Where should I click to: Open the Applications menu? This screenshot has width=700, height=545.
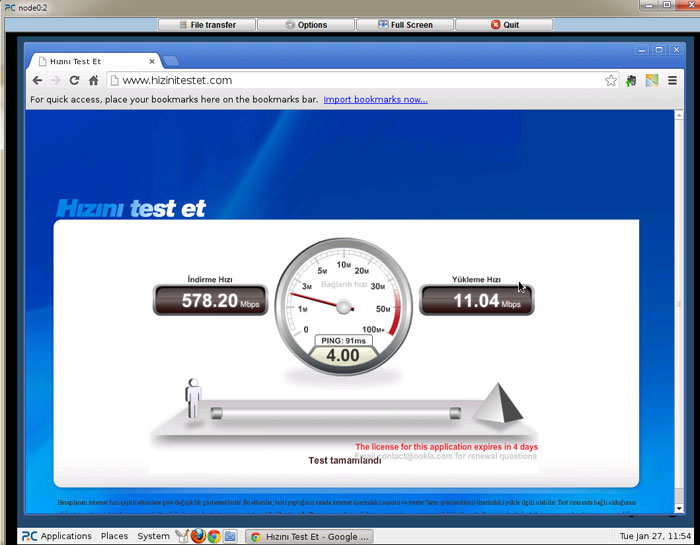[x=66, y=536]
